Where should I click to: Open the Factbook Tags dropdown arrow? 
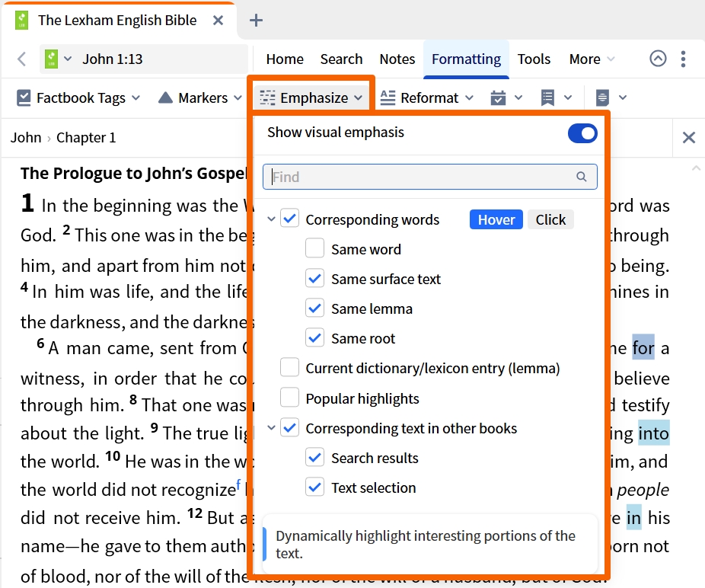point(136,97)
